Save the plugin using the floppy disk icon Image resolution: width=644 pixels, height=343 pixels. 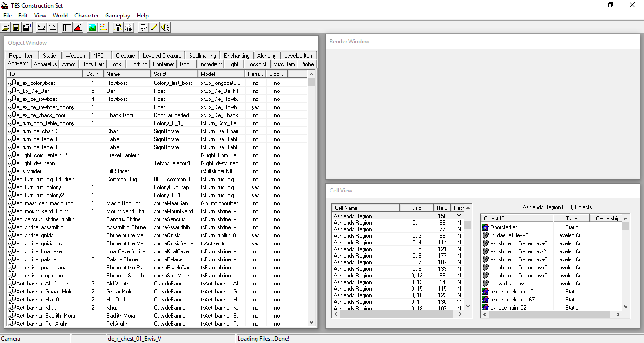16,27
